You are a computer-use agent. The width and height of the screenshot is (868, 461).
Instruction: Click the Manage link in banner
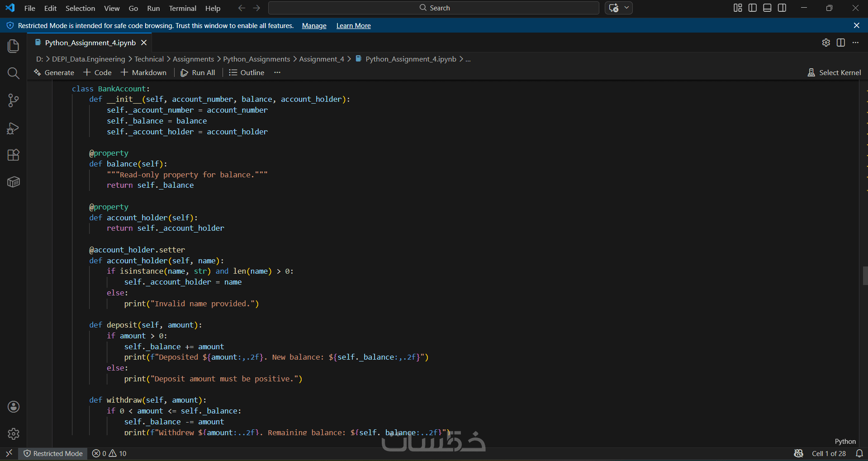(314, 26)
